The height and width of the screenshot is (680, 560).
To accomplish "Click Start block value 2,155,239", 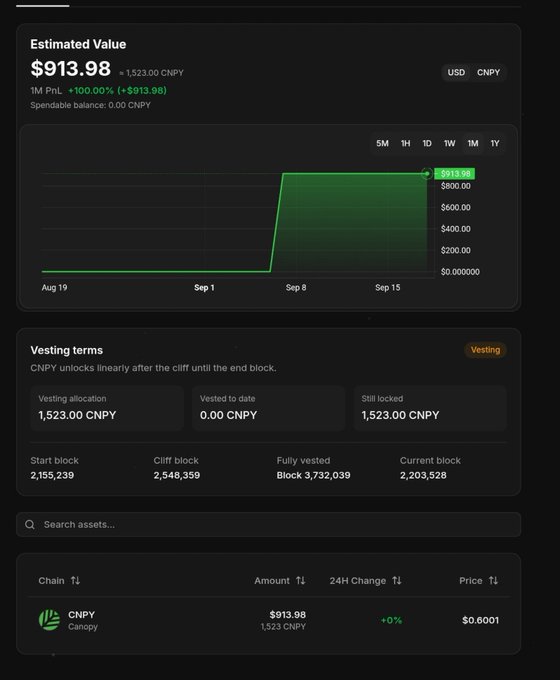I will click(52, 475).
